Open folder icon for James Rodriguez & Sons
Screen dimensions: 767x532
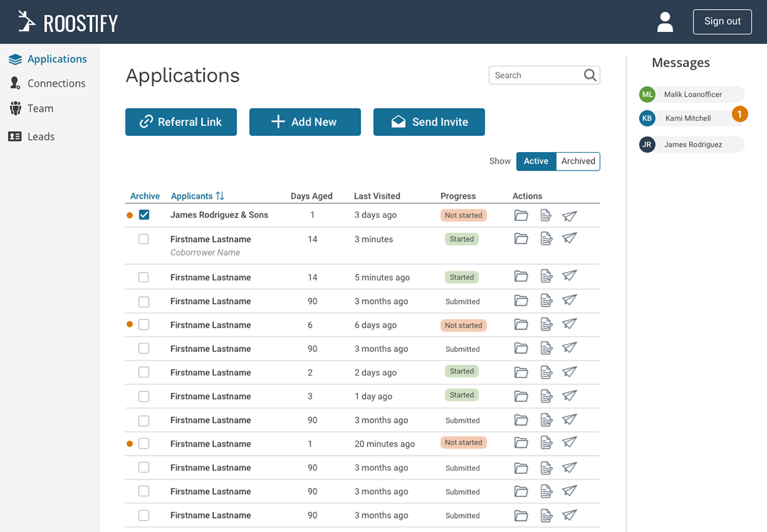coord(522,216)
